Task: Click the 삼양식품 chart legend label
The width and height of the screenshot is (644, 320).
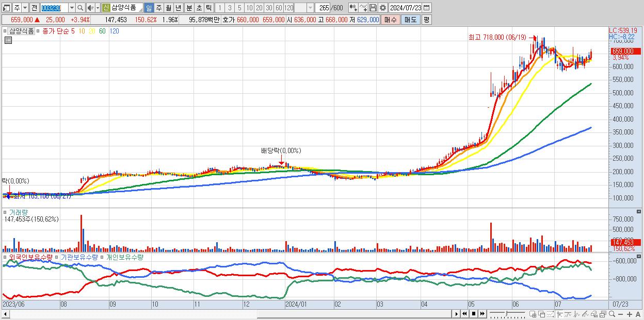Action: 21,31
